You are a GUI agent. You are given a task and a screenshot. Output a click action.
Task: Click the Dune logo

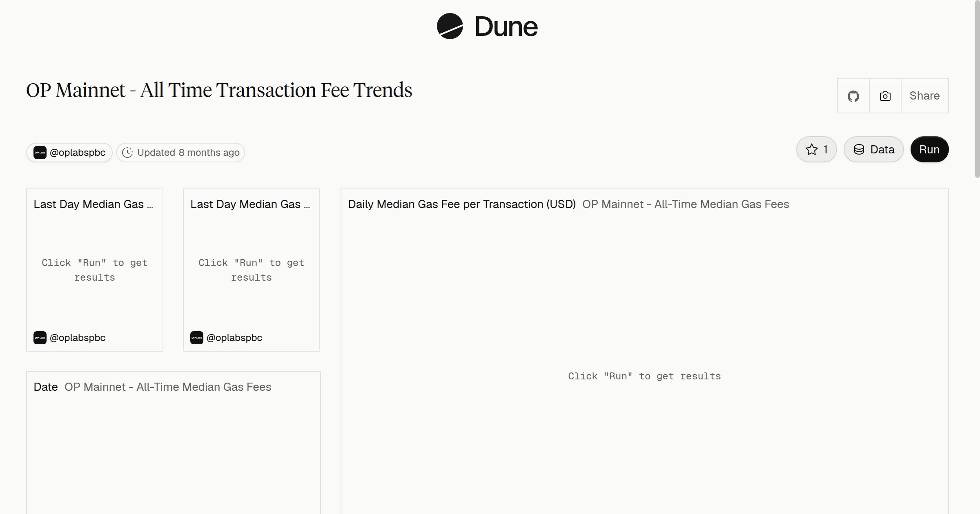pos(487,26)
